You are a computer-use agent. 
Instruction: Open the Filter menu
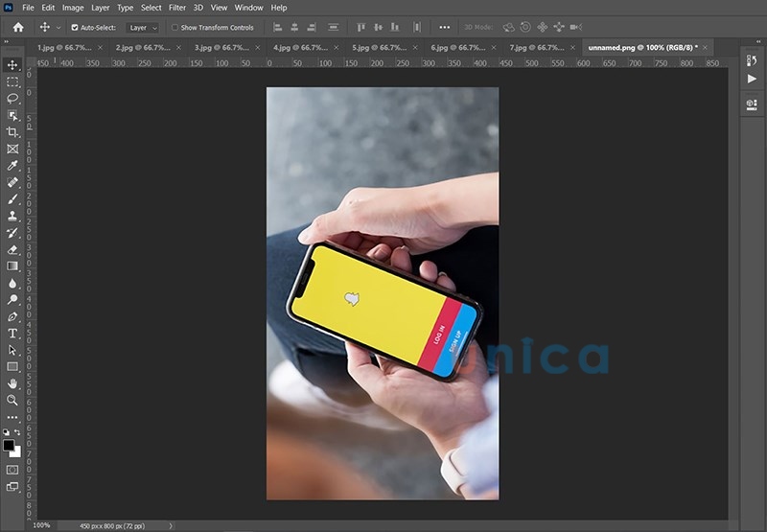pyautogui.click(x=177, y=8)
